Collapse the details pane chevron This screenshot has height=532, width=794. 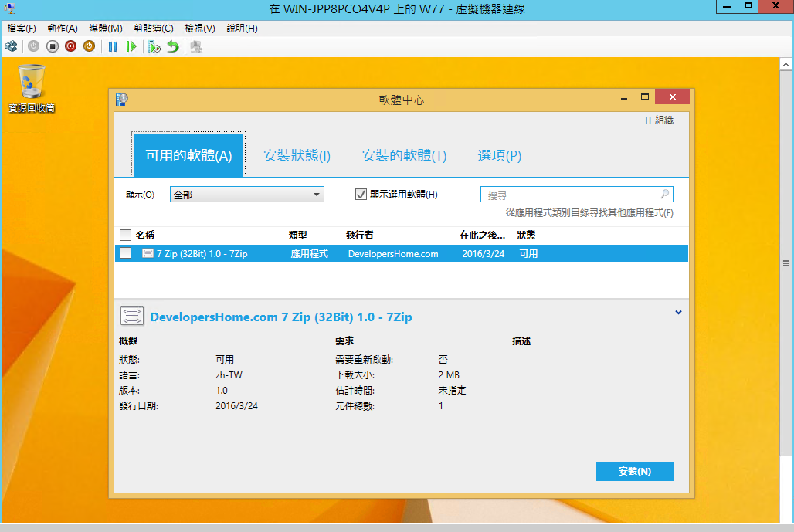pyautogui.click(x=679, y=312)
